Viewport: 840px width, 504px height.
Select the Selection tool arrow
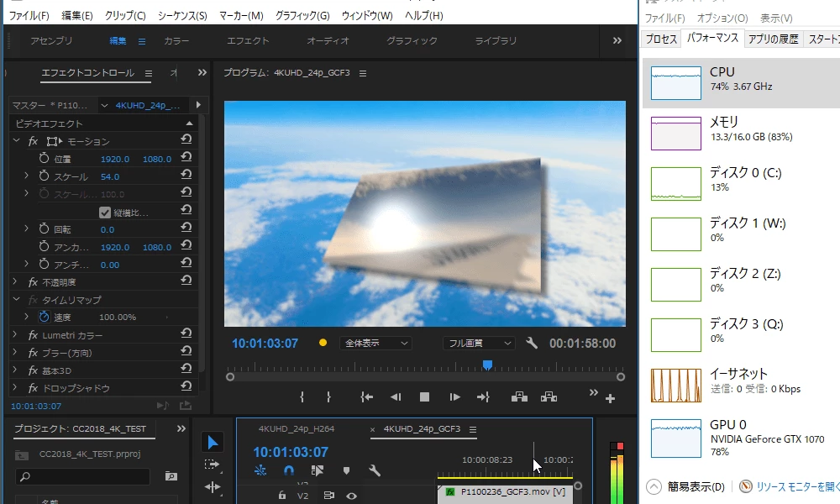point(213,443)
